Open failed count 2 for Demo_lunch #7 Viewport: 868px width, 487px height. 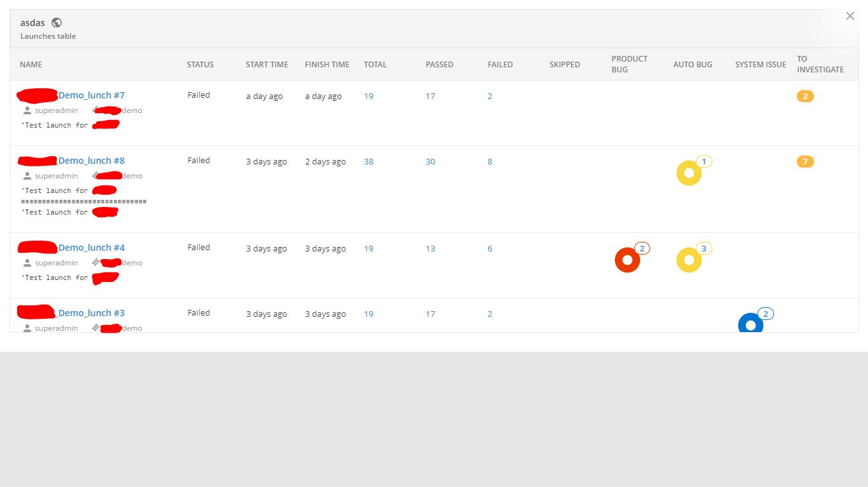[490, 97]
